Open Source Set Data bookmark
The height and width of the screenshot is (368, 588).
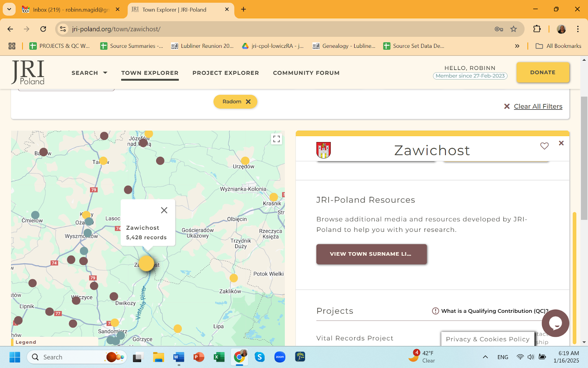(x=414, y=46)
